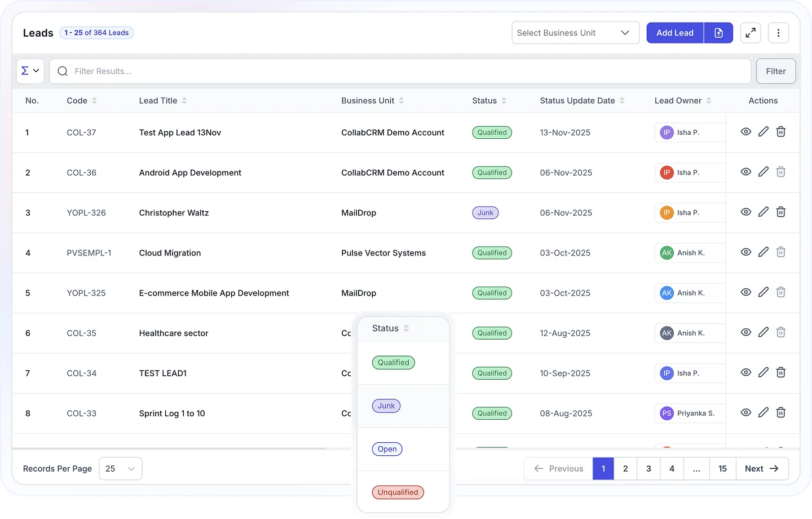The image size is (812, 519).
Task: Click the Next page button
Action: [x=761, y=469]
